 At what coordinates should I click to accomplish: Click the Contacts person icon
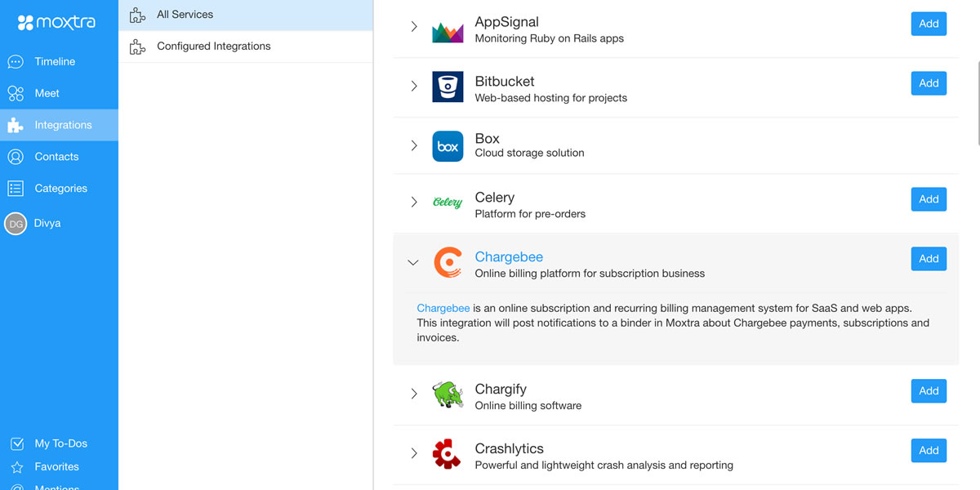point(16,157)
